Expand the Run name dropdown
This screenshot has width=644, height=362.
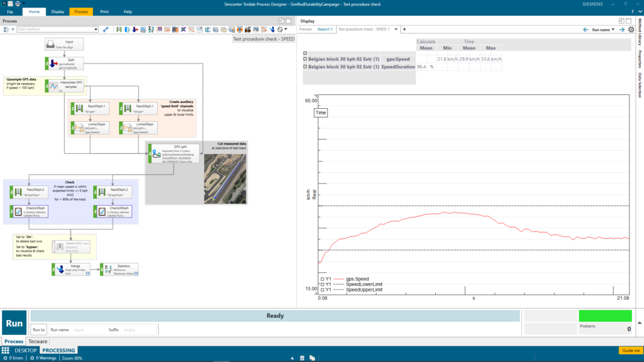pyautogui.click(x=613, y=30)
